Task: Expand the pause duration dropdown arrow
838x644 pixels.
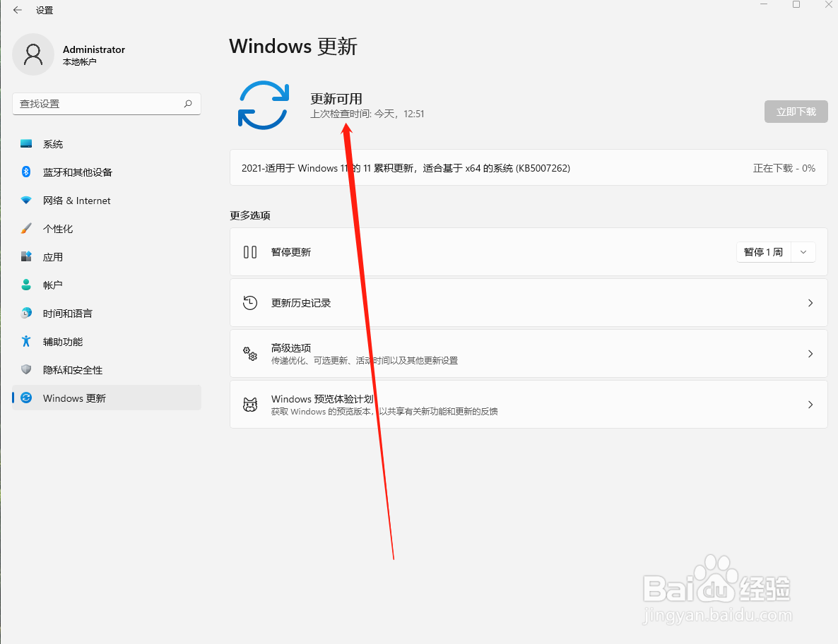Action: 803,252
